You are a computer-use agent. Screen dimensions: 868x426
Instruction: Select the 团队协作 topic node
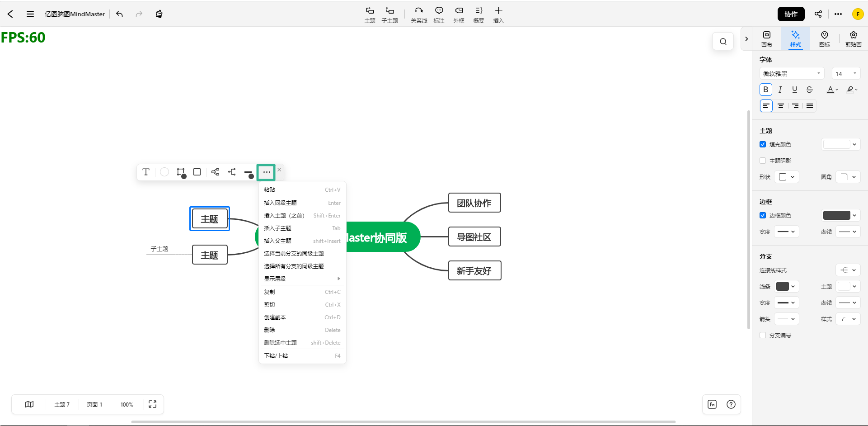coord(474,203)
